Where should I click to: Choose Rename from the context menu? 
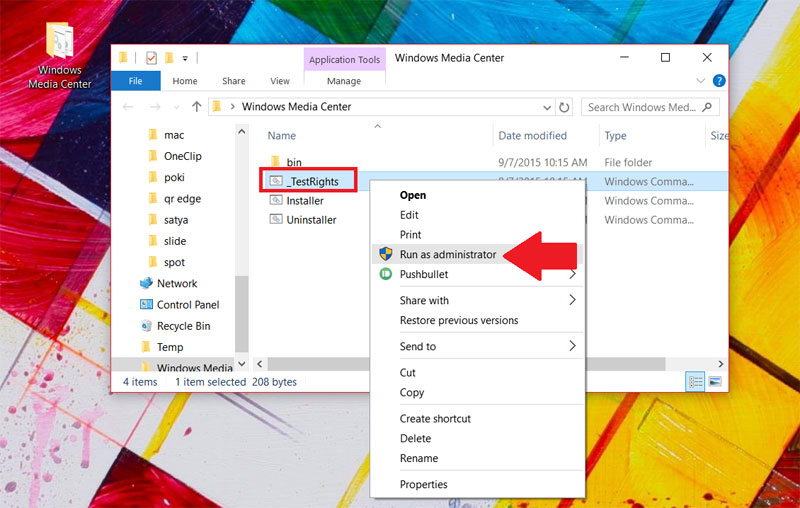(x=419, y=458)
